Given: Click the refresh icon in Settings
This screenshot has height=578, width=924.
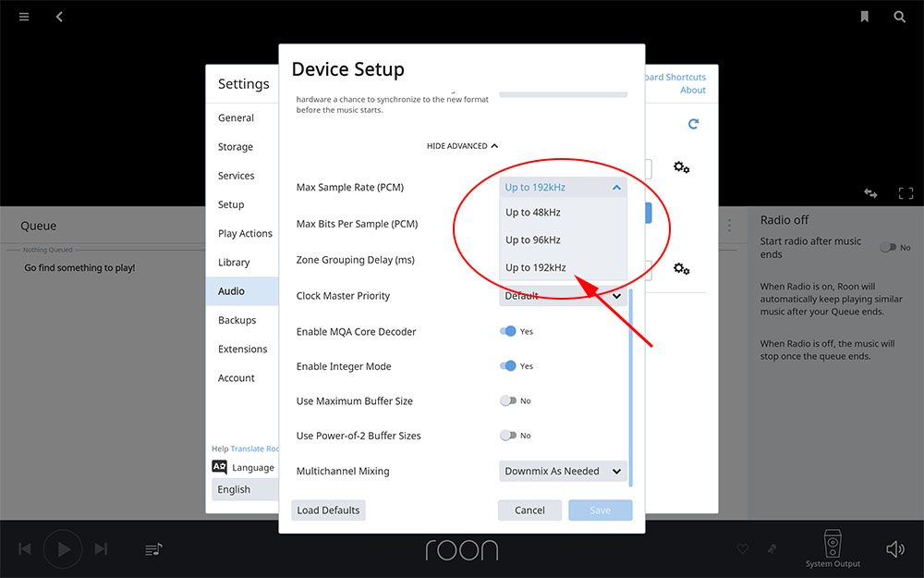Looking at the screenshot, I should point(693,124).
